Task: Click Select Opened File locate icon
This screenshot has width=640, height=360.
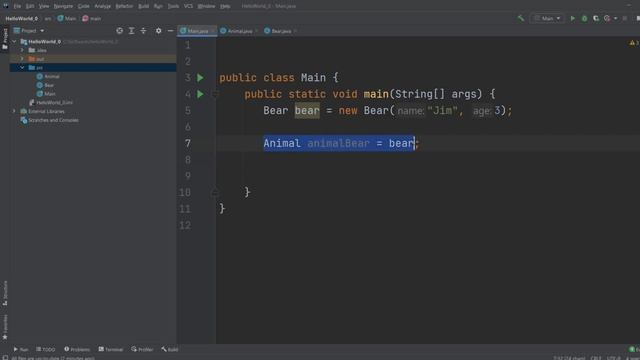Action: coord(119,31)
